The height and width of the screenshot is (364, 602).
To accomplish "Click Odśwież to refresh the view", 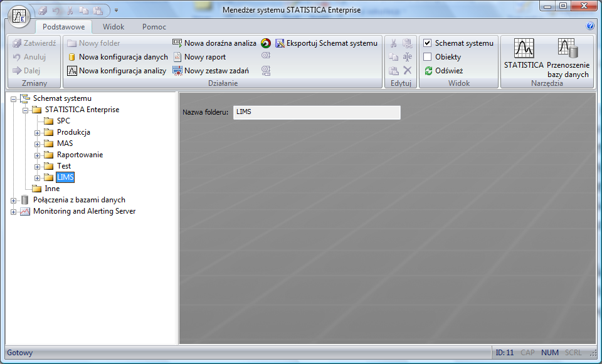I will tap(443, 71).
